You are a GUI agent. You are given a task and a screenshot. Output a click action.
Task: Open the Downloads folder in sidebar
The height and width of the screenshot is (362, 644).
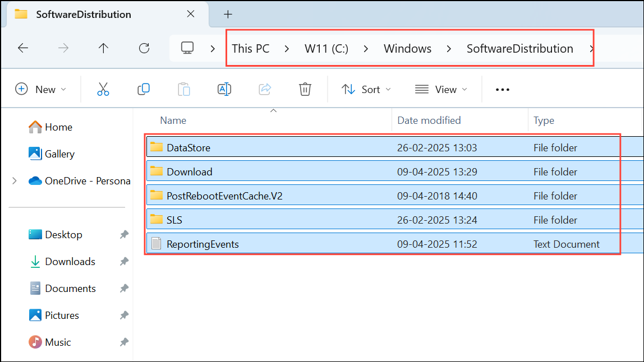coord(70,261)
